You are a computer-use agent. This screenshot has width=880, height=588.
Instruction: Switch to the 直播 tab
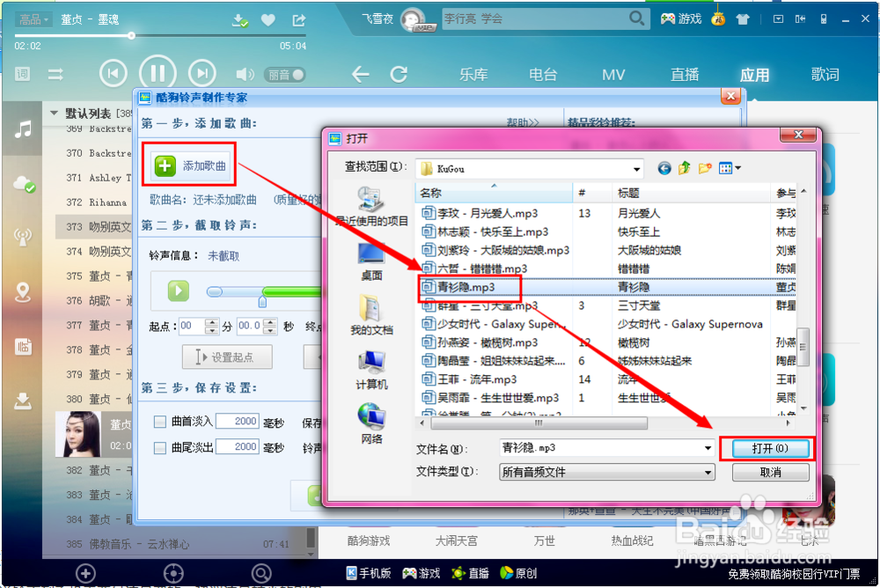[x=684, y=75]
